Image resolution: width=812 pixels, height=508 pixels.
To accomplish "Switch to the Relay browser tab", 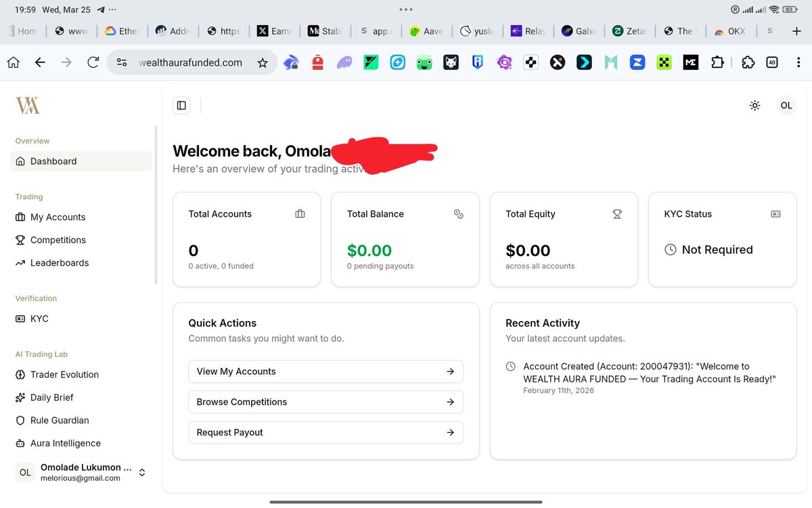I will click(x=527, y=31).
